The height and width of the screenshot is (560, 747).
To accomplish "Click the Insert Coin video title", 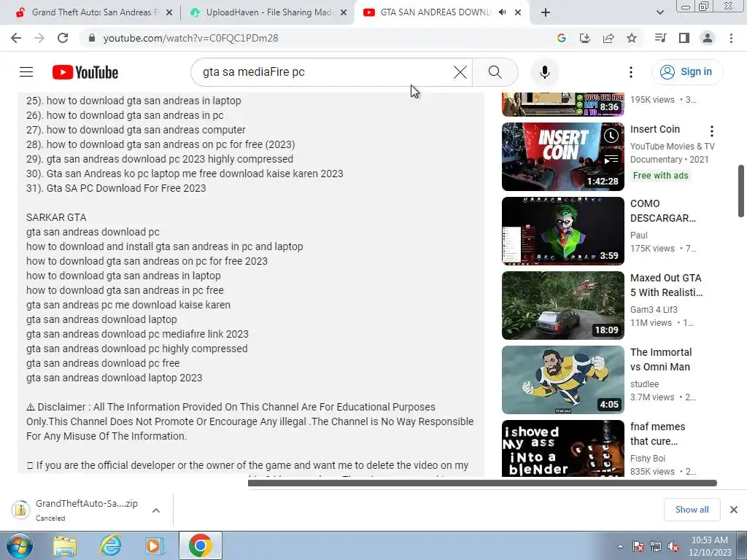I will 654,129.
